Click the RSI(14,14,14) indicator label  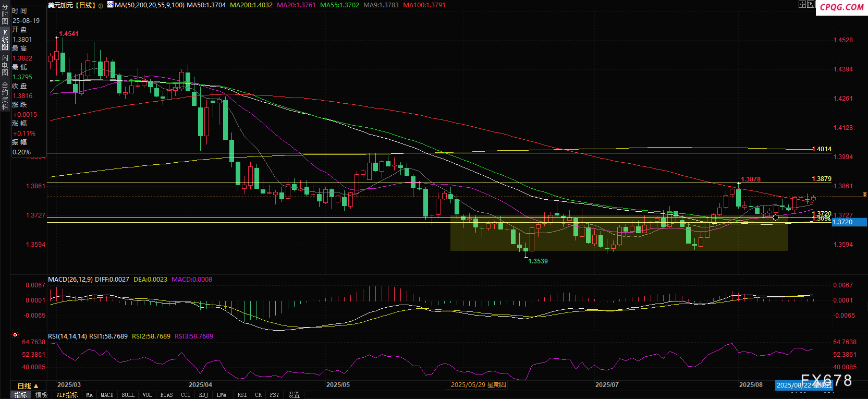coord(67,336)
